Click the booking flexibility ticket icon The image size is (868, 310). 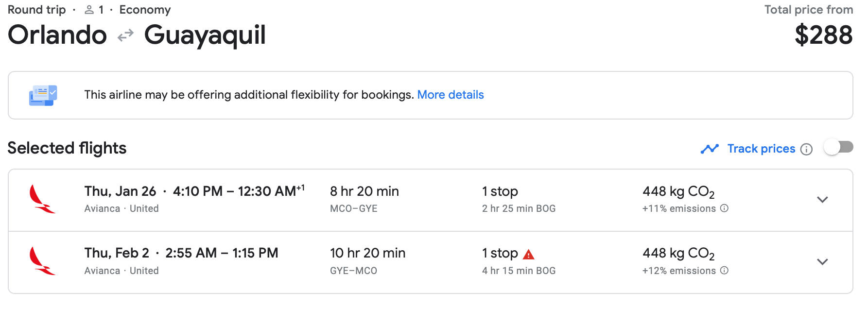pos(43,95)
